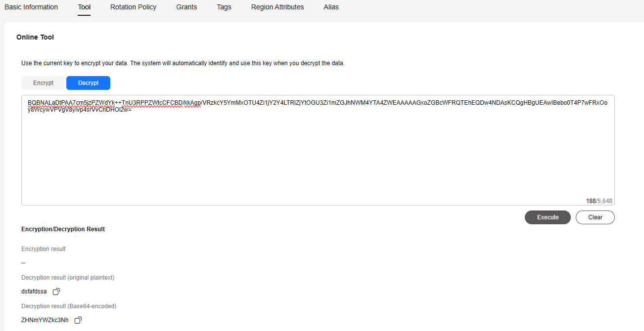Select the Tool tab
This screenshot has width=644, height=331.
[x=84, y=7]
